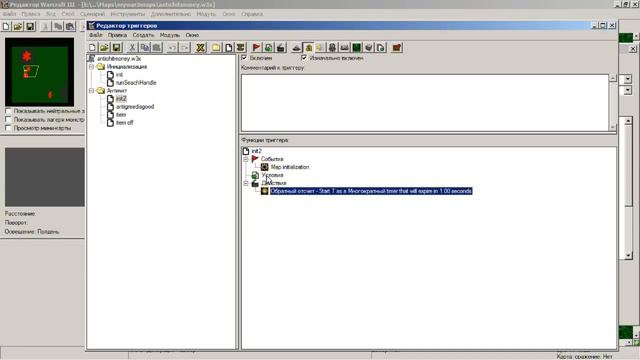Open the Variables editor (yellow X icon)
This screenshot has height=360, width=640.
pyautogui.click(x=200, y=48)
